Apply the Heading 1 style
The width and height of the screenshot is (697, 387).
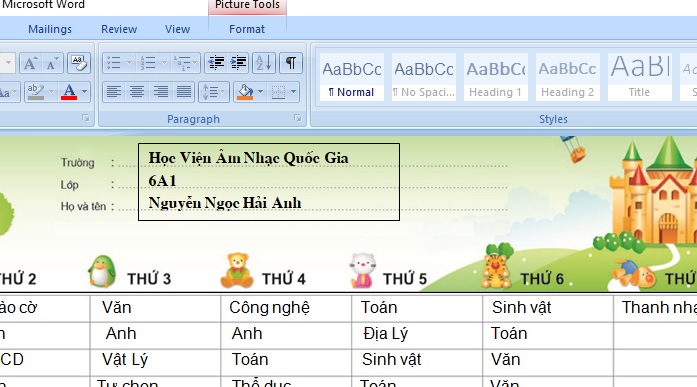click(x=496, y=77)
